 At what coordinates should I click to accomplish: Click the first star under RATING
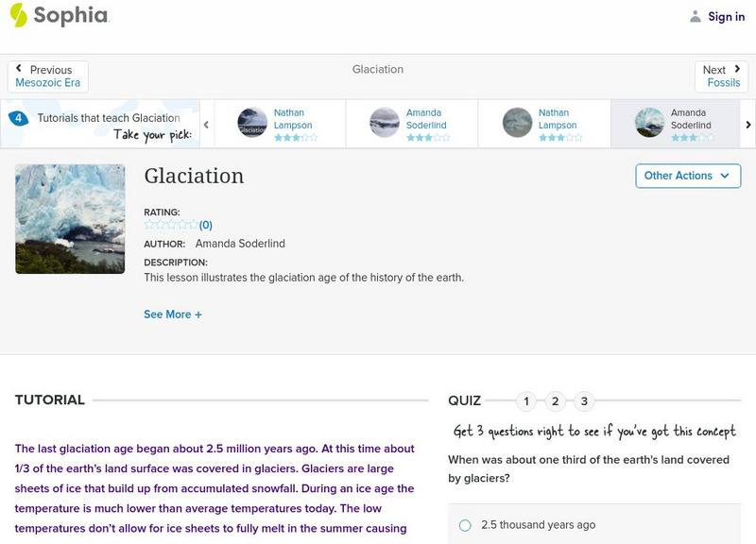(x=148, y=225)
